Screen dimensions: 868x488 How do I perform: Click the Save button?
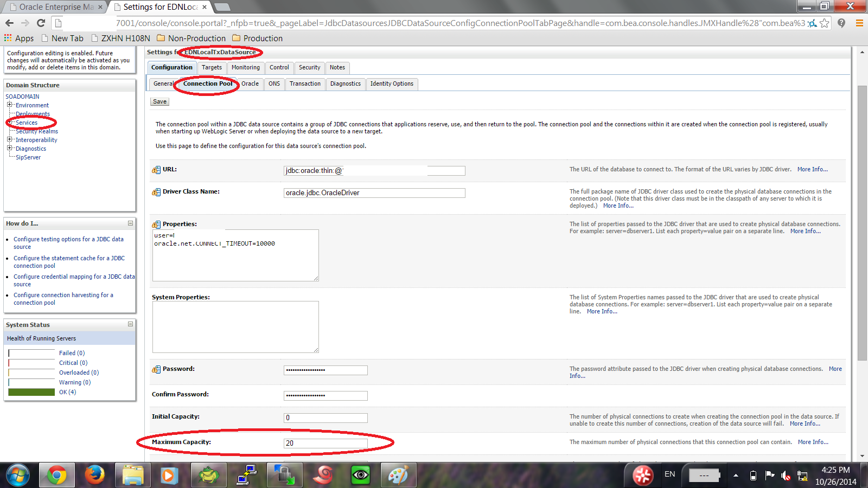[159, 102]
